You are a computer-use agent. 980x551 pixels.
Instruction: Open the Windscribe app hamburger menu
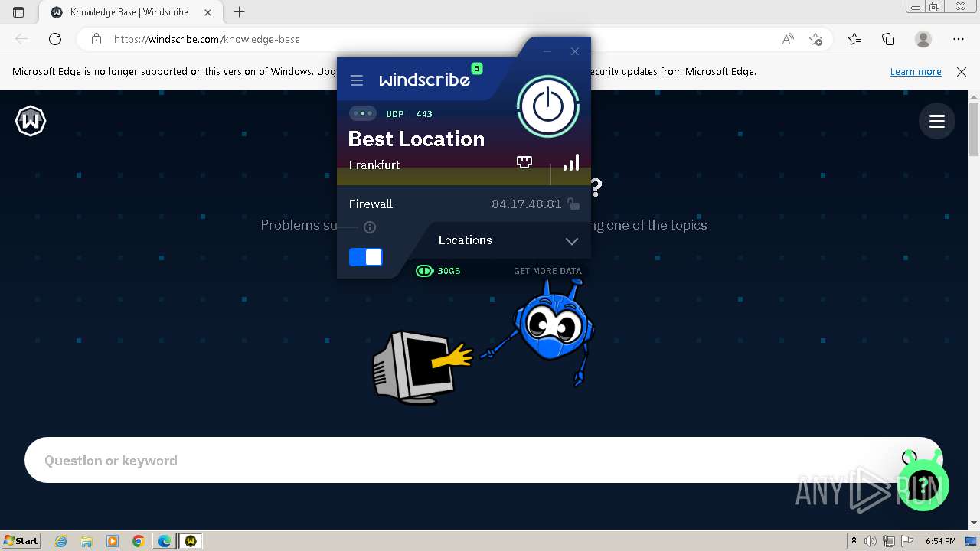pos(356,80)
